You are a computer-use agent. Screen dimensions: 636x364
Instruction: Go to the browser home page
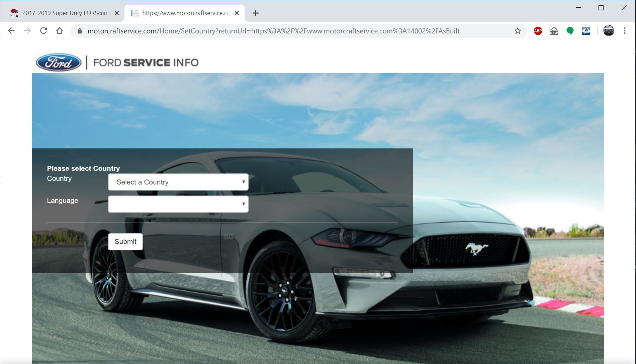click(x=60, y=30)
